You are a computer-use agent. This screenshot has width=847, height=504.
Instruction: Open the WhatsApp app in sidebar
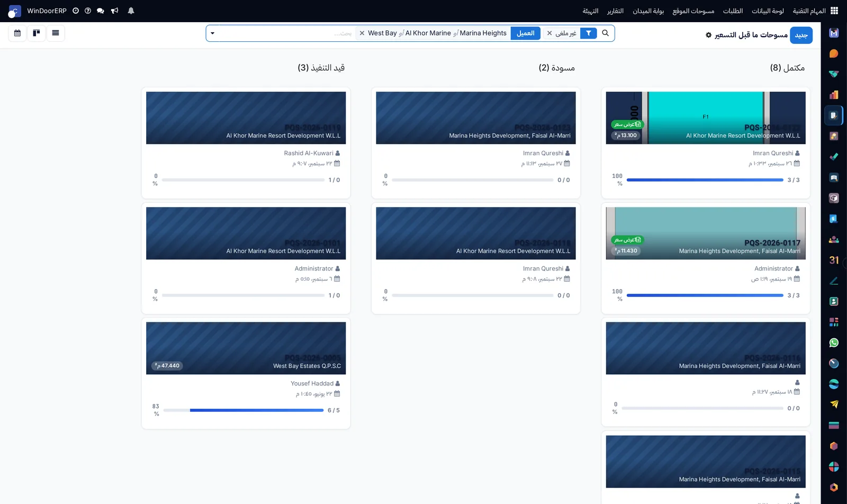tap(834, 343)
